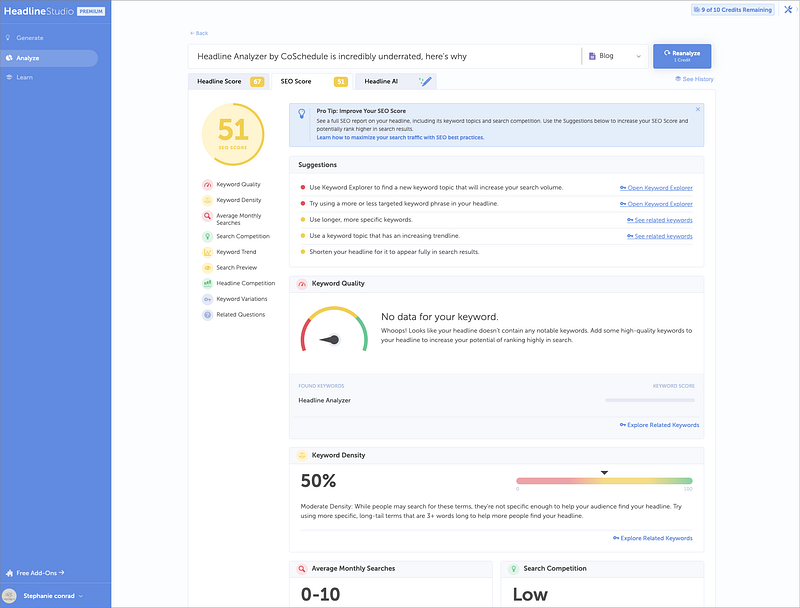Viewport: 800px width, 608px height.
Task: Open the Headline AI tab
Action: click(x=381, y=81)
